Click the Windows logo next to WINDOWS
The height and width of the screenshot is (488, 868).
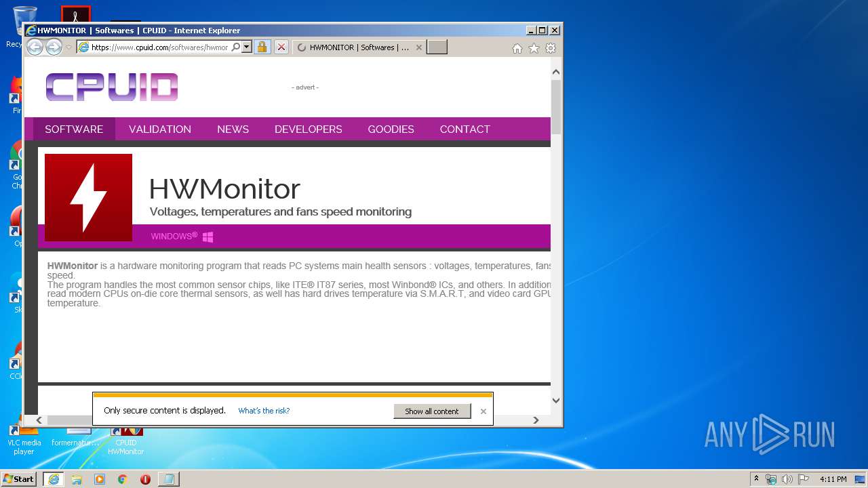pos(208,237)
